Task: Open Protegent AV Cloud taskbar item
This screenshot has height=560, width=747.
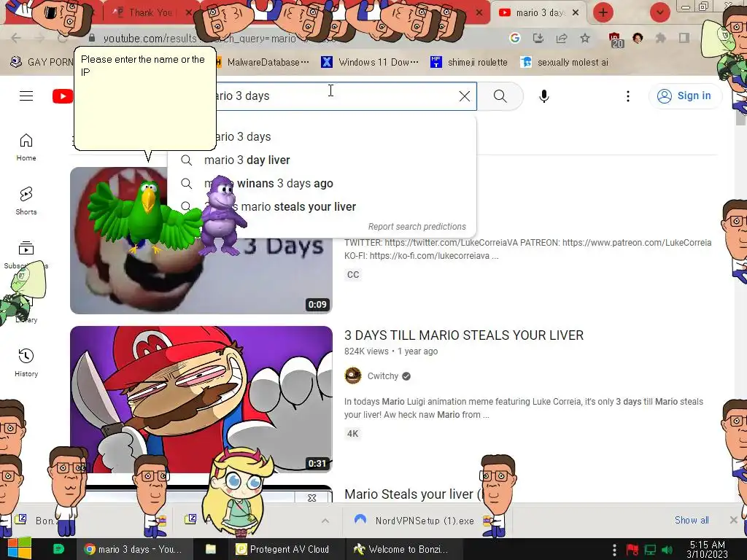Action: (x=285, y=549)
